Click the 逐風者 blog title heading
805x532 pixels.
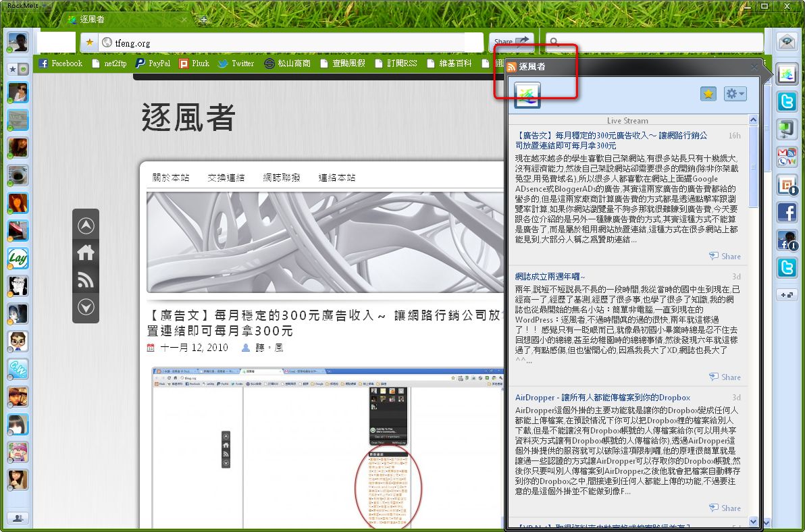[188, 117]
